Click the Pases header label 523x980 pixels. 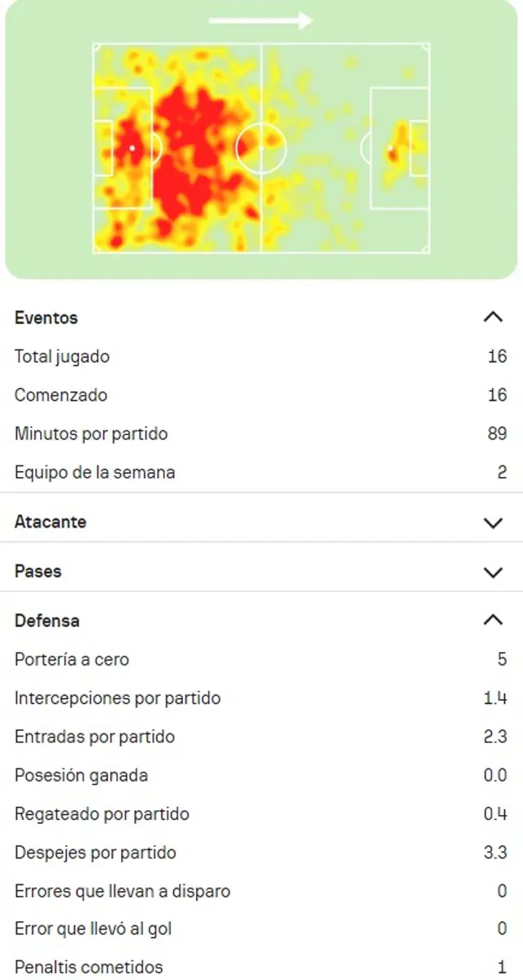(x=38, y=572)
